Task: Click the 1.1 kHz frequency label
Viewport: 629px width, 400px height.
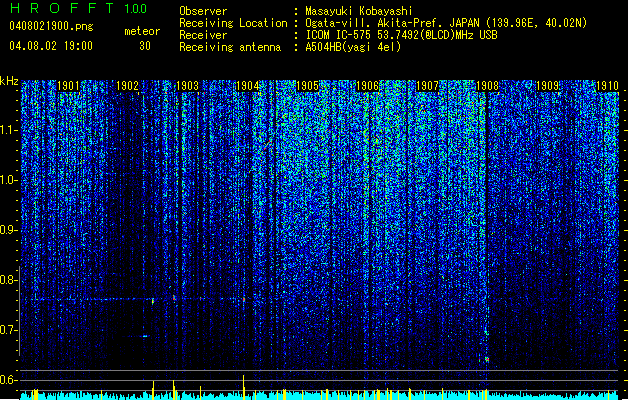Action: pos(9,130)
